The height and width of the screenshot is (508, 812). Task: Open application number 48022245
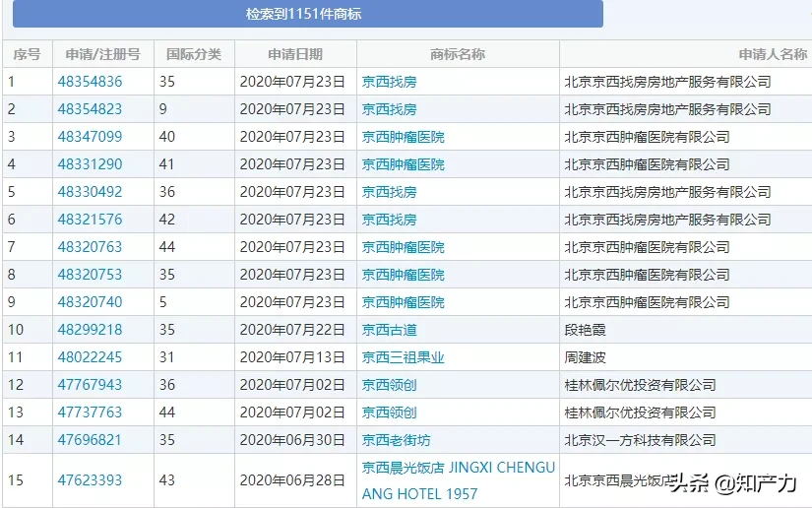point(90,356)
